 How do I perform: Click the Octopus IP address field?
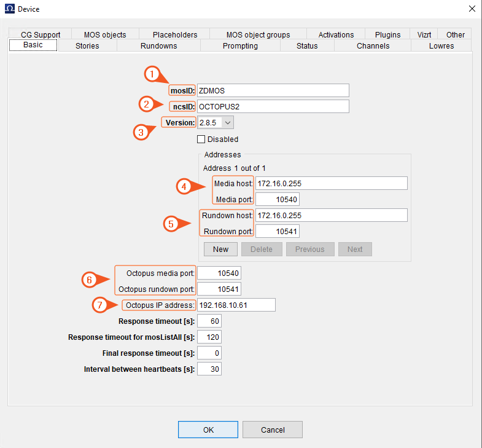pos(236,305)
